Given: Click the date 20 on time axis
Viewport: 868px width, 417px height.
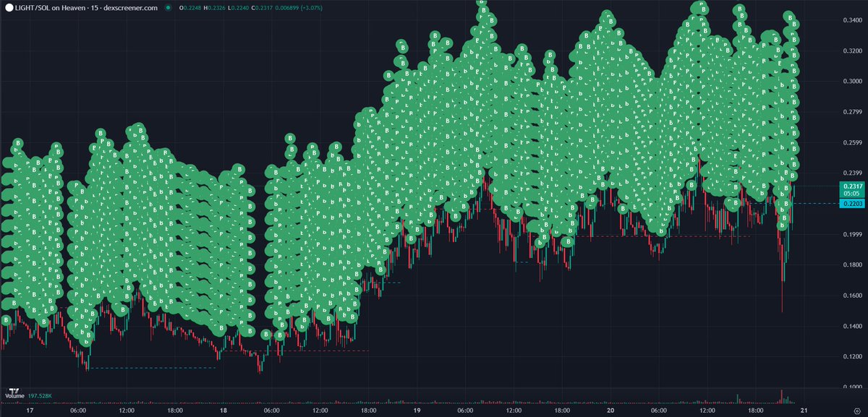Looking at the screenshot, I should click(611, 410).
